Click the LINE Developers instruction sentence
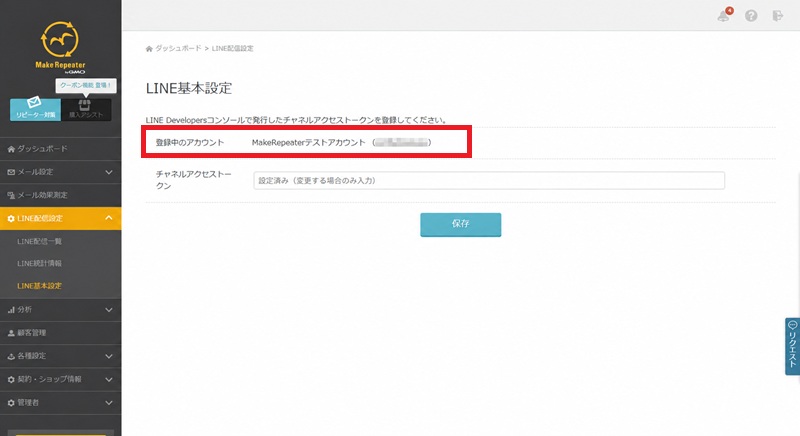The width and height of the screenshot is (800, 436). [x=296, y=120]
